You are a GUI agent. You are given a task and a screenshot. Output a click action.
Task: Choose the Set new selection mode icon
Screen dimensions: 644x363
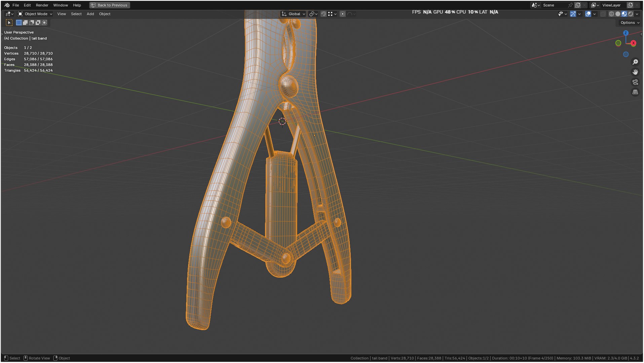tap(19, 23)
